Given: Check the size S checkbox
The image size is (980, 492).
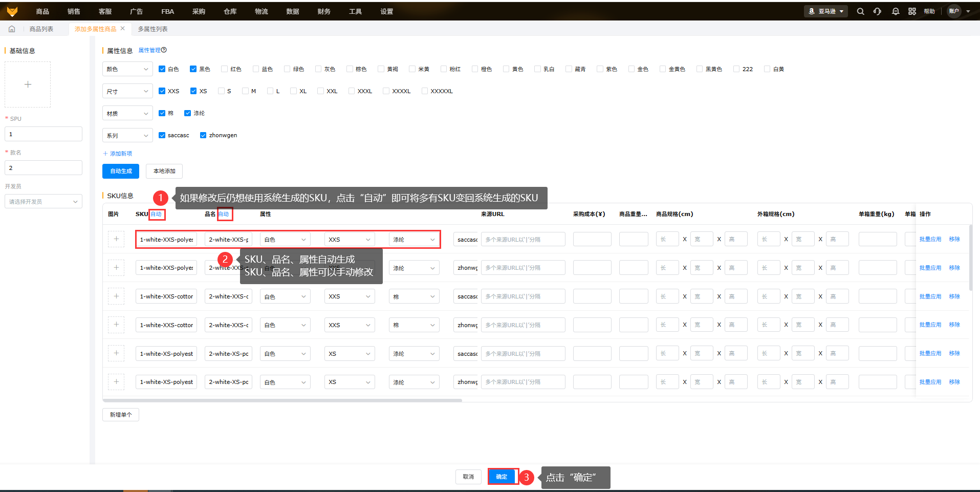Looking at the screenshot, I should point(222,91).
